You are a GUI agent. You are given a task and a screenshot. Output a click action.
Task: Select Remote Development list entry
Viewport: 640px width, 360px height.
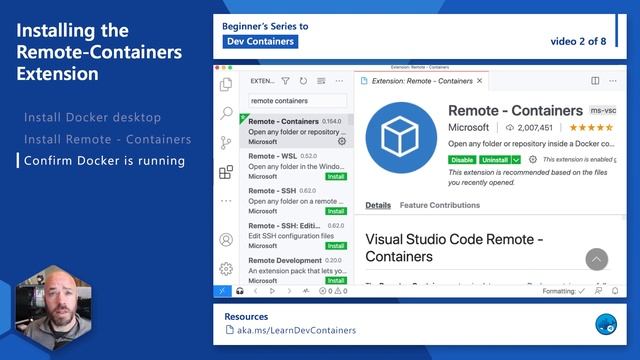pyautogui.click(x=297, y=270)
